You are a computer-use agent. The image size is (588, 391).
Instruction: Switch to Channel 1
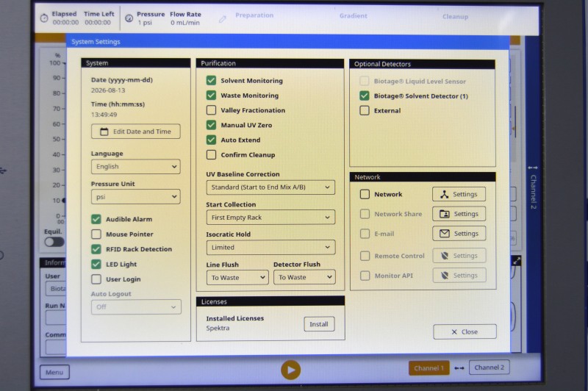(x=429, y=368)
